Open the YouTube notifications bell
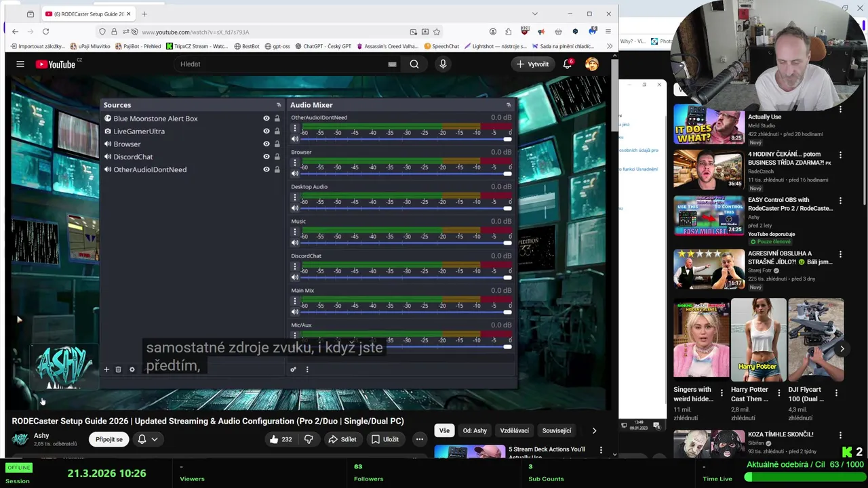868x488 pixels. [568, 64]
